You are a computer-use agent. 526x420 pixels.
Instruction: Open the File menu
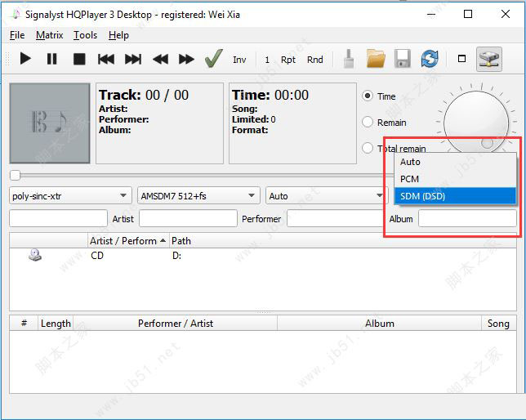pos(17,35)
